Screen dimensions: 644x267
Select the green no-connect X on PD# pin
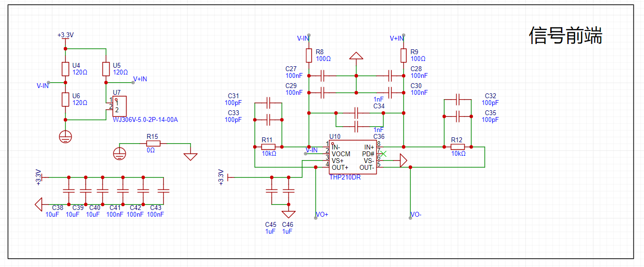[x=384, y=154]
